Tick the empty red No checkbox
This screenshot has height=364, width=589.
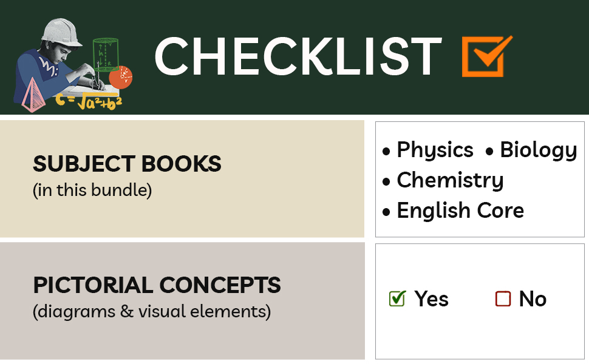pos(503,298)
